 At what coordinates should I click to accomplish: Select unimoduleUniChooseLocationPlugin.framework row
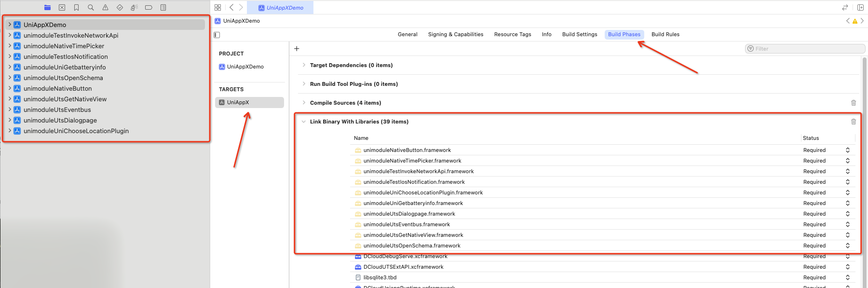603,192
